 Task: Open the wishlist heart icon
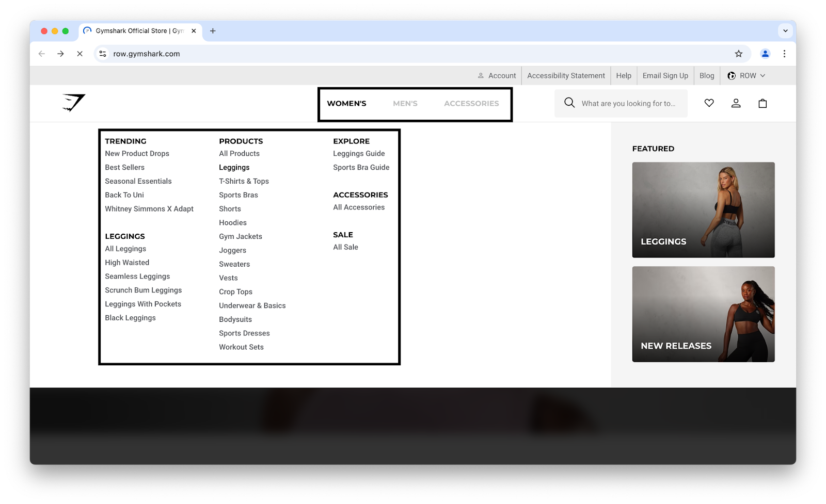(709, 103)
